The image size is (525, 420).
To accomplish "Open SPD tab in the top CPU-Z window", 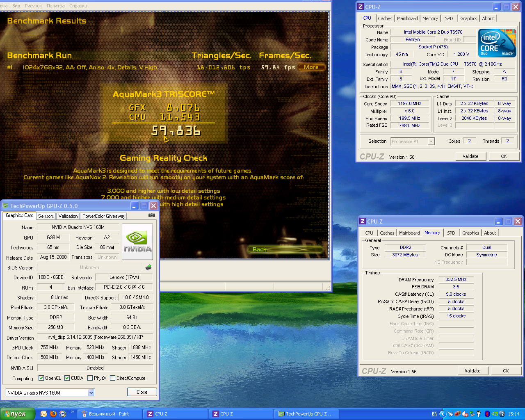I will [x=449, y=18].
